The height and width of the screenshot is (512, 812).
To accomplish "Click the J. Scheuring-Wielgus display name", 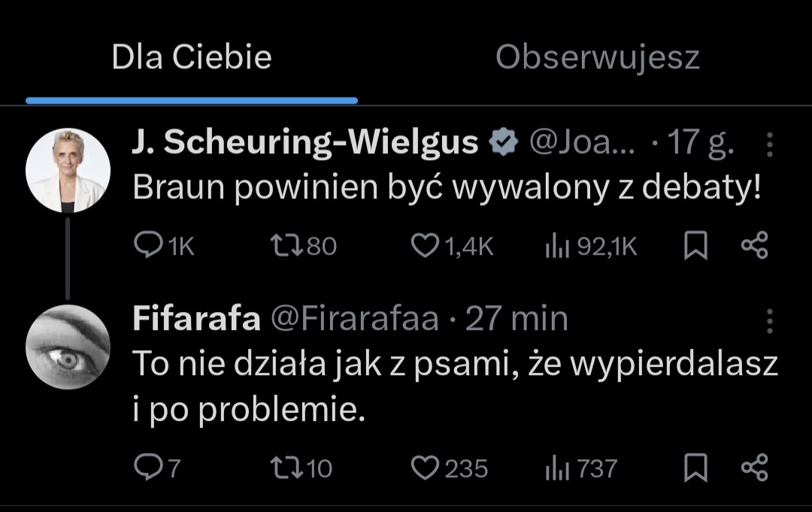I will 305,143.
